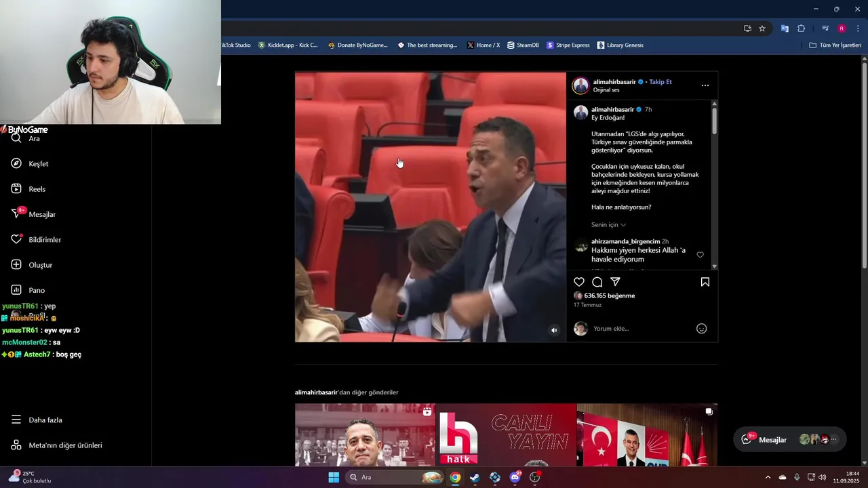Open the Keşfet explore page

click(30, 163)
